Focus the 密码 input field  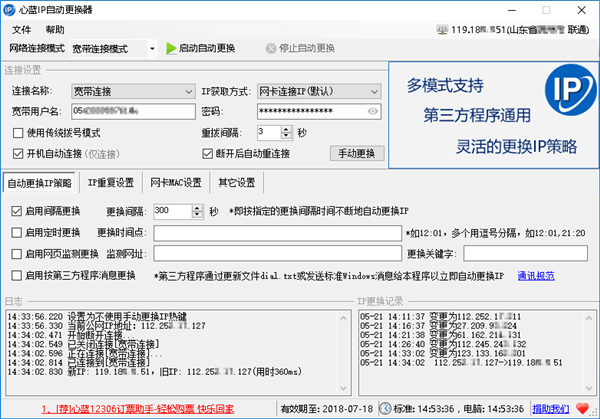click(319, 111)
